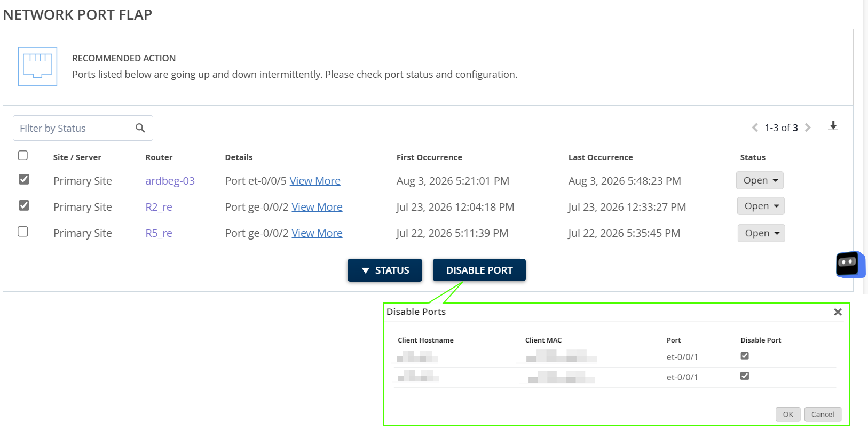Focus the Filter by Status field
Image resolution: width=868 pixels, height=438 pixels.
83,128
